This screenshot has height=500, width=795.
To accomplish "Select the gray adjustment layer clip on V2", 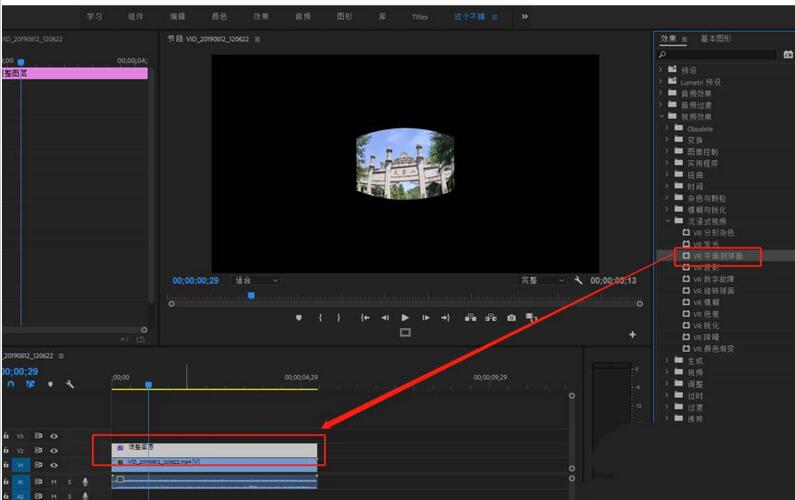I will point(214,450).
